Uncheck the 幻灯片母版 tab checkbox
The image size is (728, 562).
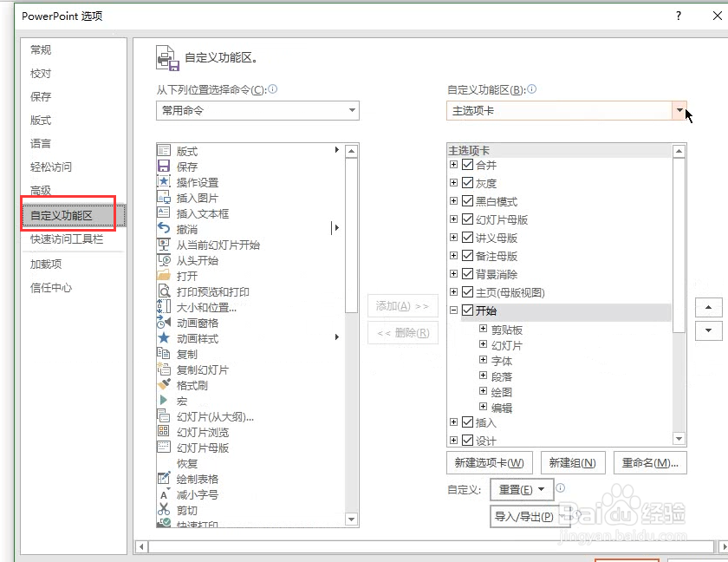[467, 219]
